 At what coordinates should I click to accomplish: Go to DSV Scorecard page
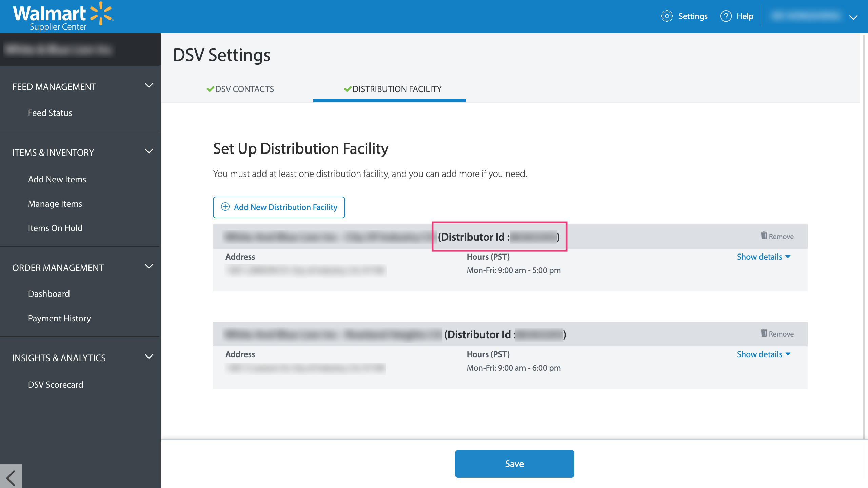click(55, 385)
